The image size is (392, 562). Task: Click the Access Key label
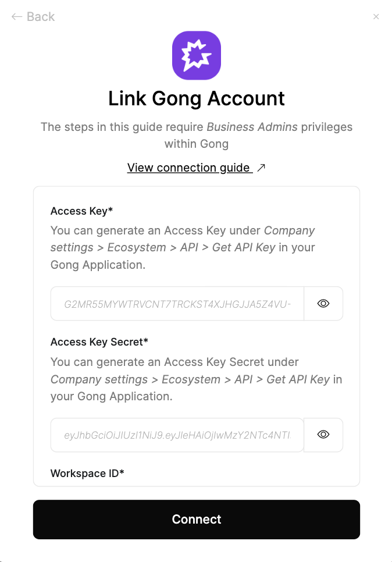click(x=81, y=211)
